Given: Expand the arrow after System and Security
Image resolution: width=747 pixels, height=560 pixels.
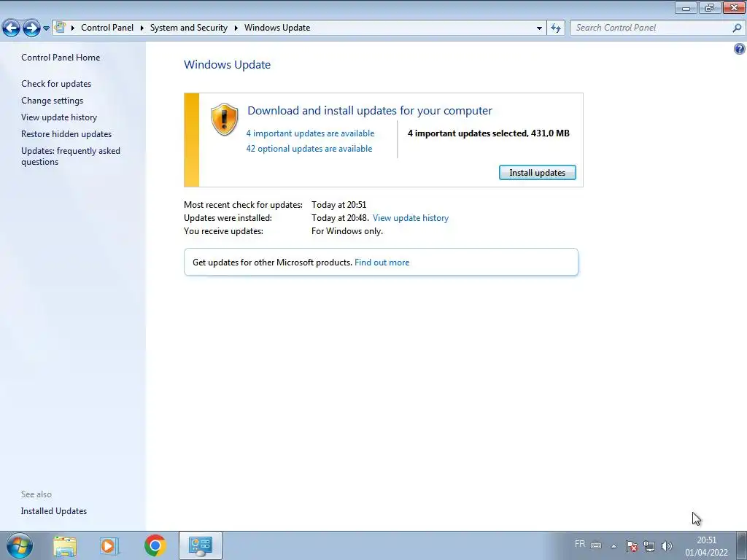Looking at the screenshot, I should [x=236, y=28].
